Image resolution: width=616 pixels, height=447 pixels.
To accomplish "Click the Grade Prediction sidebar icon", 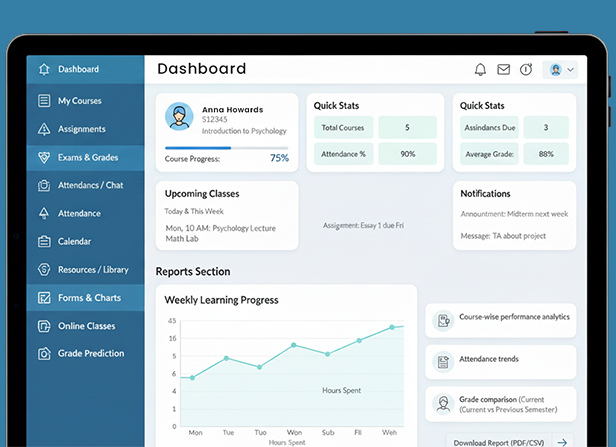I will click(x=44, y=353).
